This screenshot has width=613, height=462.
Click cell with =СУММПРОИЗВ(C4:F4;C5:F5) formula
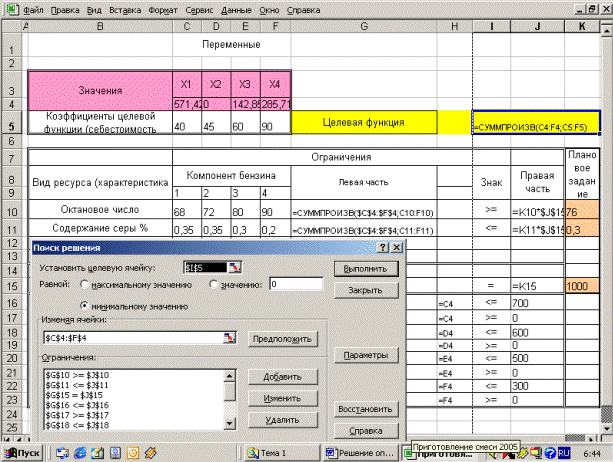pyautogui.click(x=536, y=122)
